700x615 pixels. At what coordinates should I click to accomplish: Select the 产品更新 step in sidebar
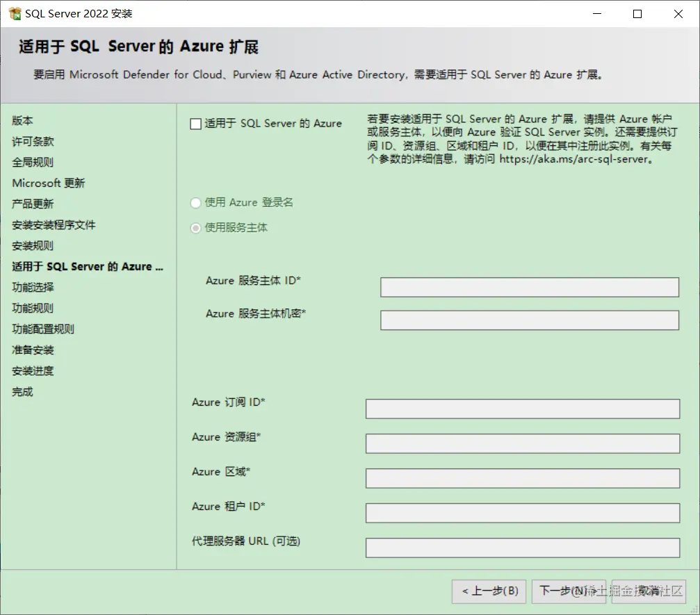33,204
